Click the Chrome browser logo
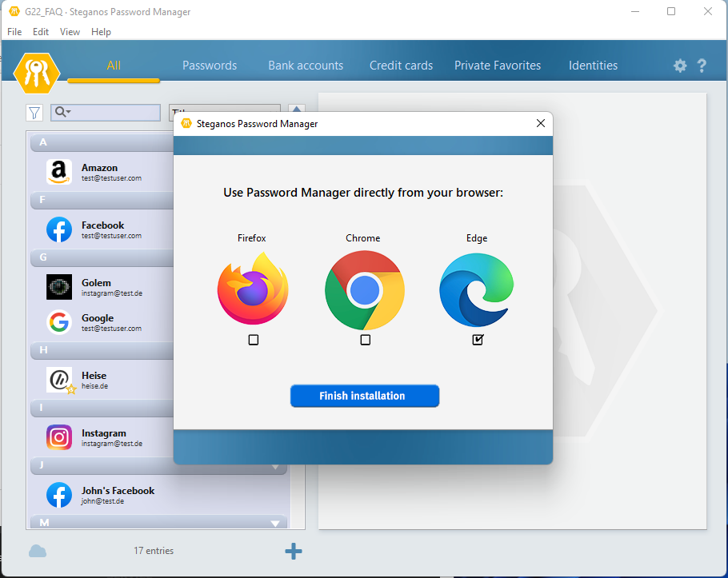The height and width of the screenshot is (578, 728). tap(364, 289)
